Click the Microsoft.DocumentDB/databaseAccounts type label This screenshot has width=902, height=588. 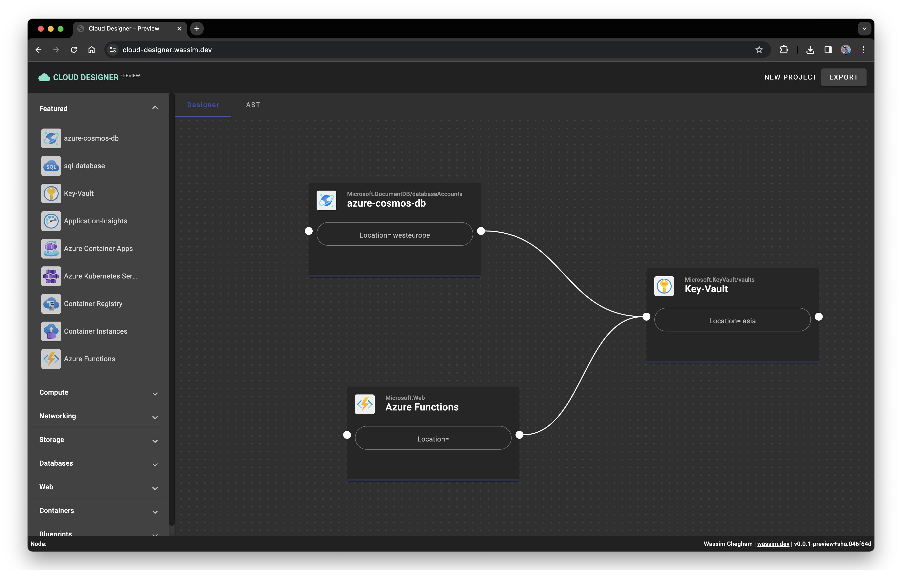(x=404, y=194)
